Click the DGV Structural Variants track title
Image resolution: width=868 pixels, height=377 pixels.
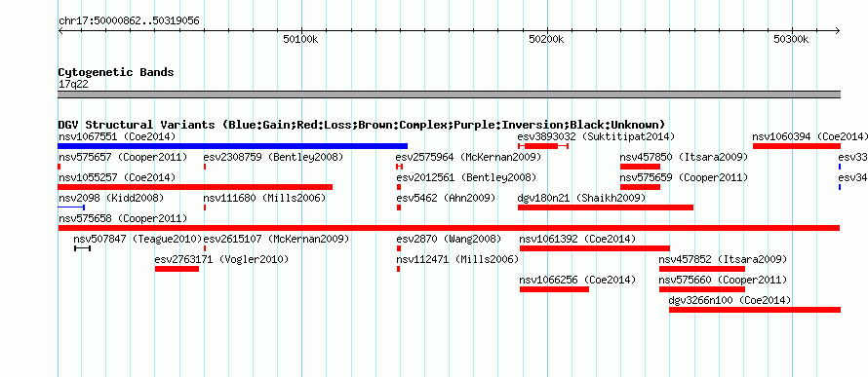(x=362, y=125)
